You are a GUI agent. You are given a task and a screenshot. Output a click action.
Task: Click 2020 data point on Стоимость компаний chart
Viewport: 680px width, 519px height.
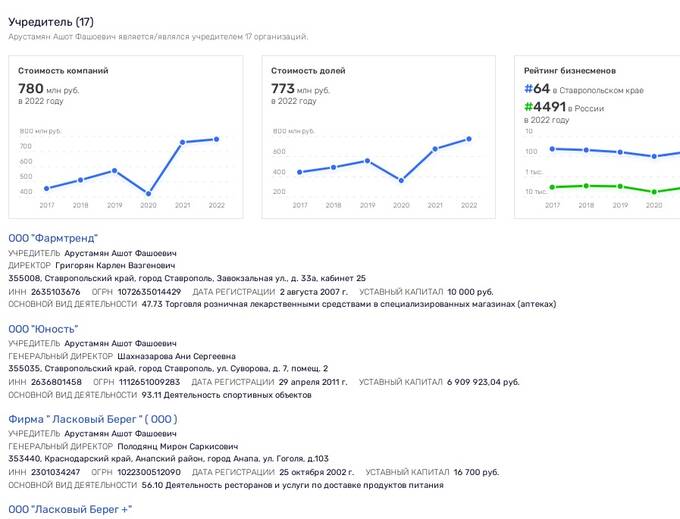point(148,193)
